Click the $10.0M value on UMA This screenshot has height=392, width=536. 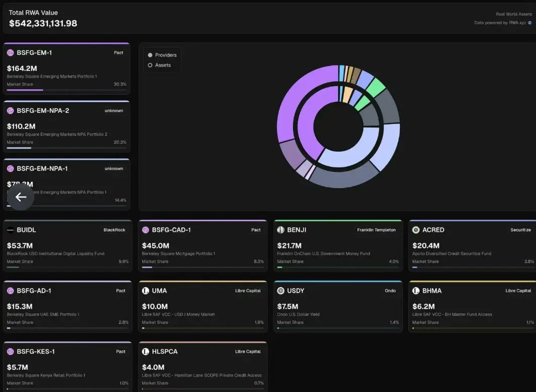(x=155, y=306)
